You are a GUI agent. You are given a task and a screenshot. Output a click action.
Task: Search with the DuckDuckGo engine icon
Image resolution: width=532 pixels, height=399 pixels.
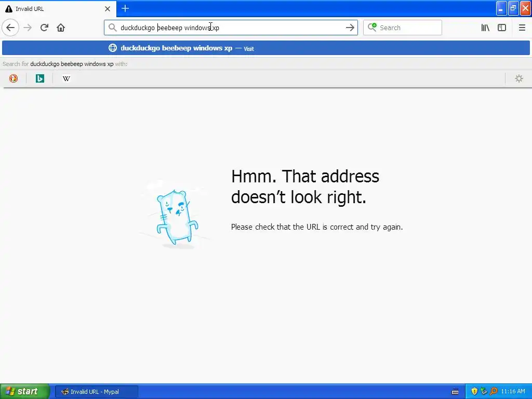(x=13, y=79)
